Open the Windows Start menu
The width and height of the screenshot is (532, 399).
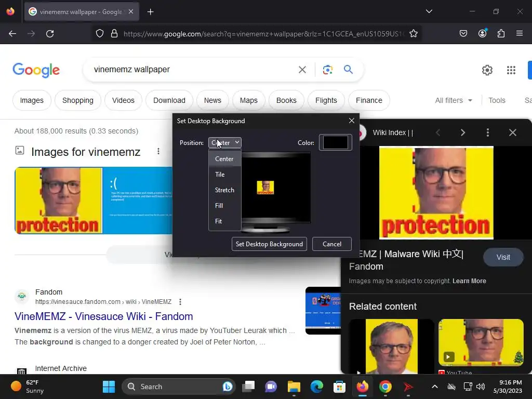tap(109, 387)
